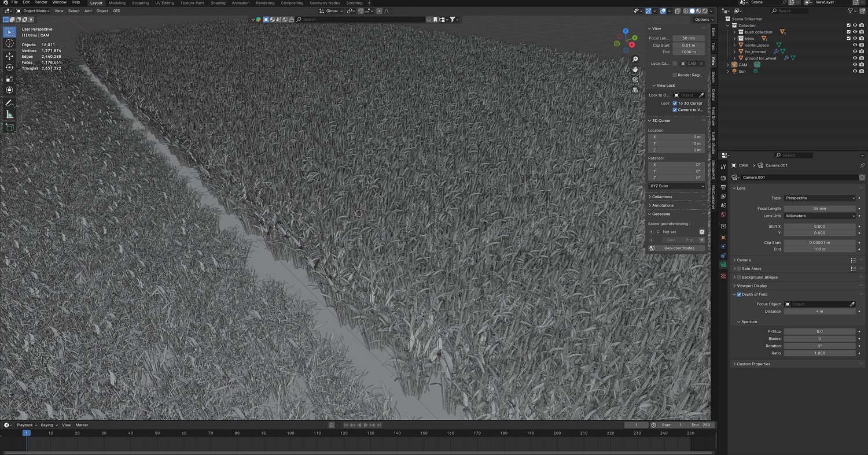Click the outliner Search field
Screen dimensions: 868x455
click(x=792, y=11)
